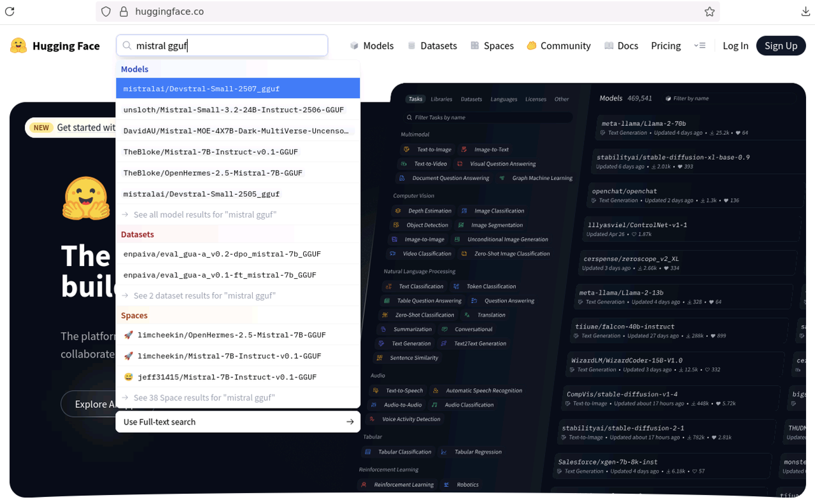Select unsloth/Mistral-Small-3.2-24B-Instruct-2506-GGUF result
This screenshot has width=815, height=504.
coord(238,109)
